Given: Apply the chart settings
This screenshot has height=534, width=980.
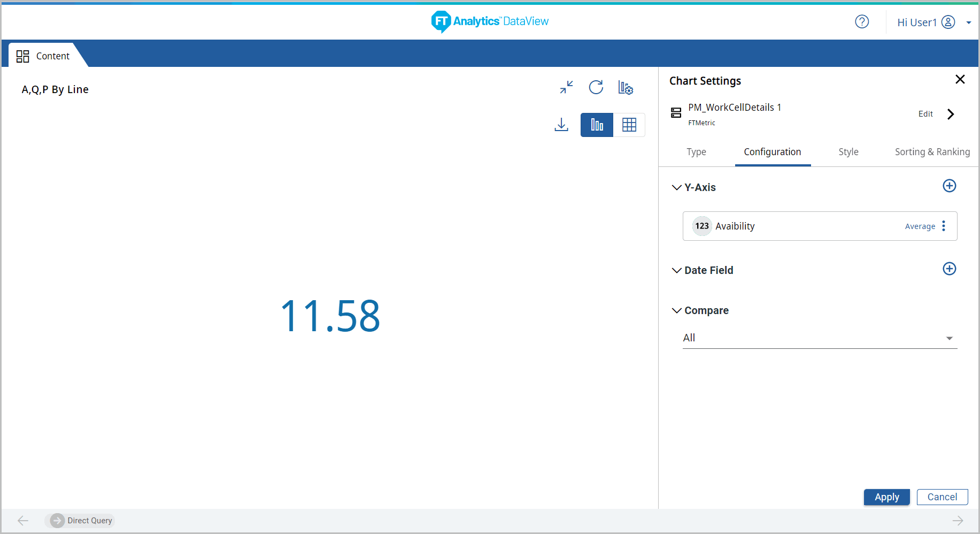Looking at the screenshot, I should tap(886, 497).
